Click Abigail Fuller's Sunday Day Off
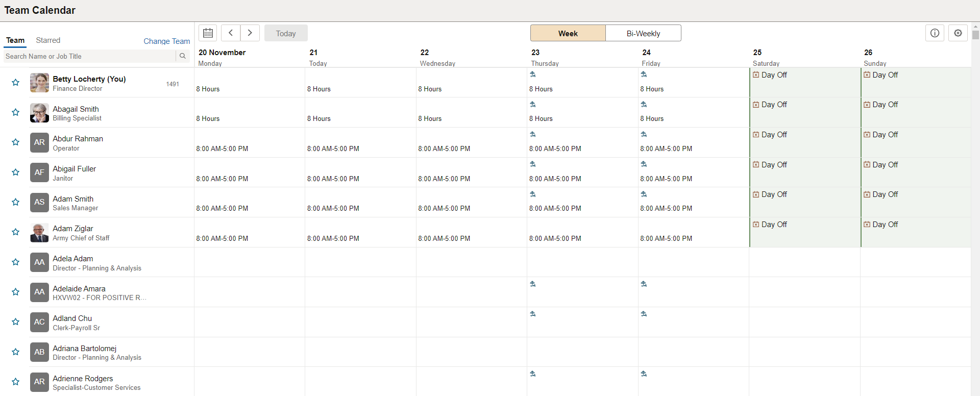This screenshot has width=980, height=396. click(x=881, y=165)
